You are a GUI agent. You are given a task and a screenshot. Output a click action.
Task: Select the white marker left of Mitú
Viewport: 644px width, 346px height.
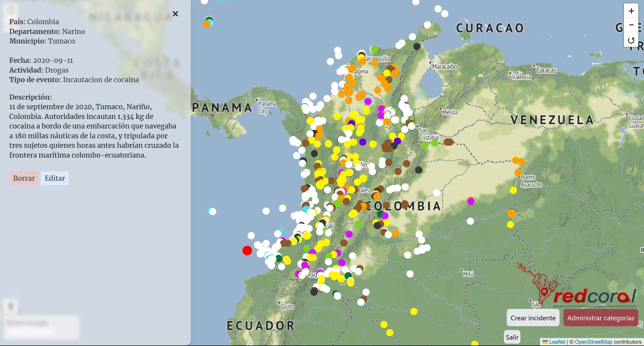coord(410,274)
